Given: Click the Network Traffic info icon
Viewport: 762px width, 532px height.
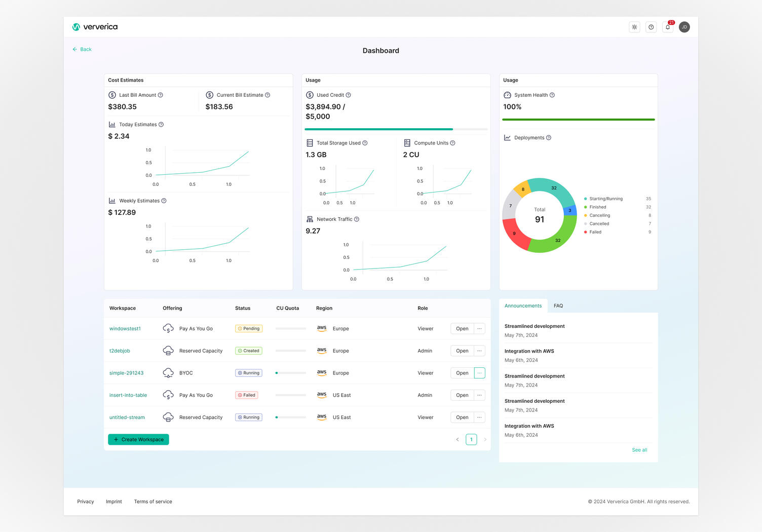Looking at the screenshot, I should pos(356,219).
